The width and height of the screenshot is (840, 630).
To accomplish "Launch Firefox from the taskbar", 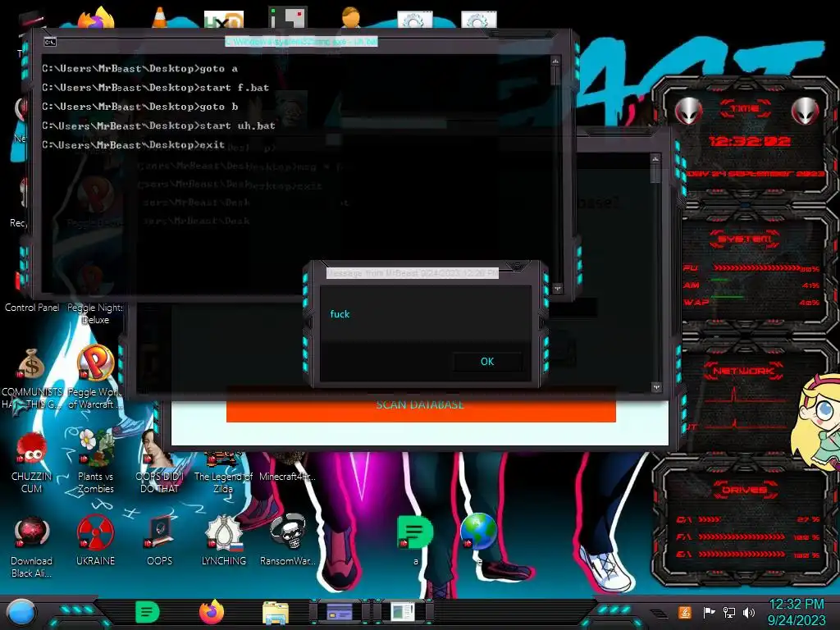I will coord(211,612).
